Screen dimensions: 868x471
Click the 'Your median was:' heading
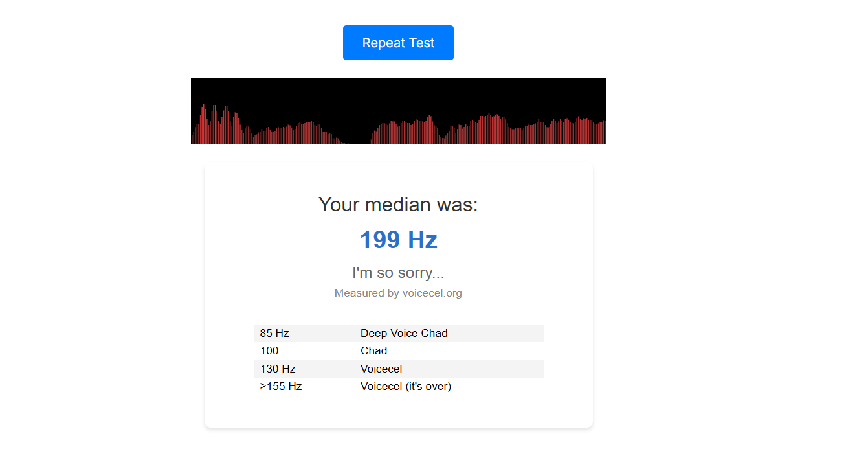[398, 205]
